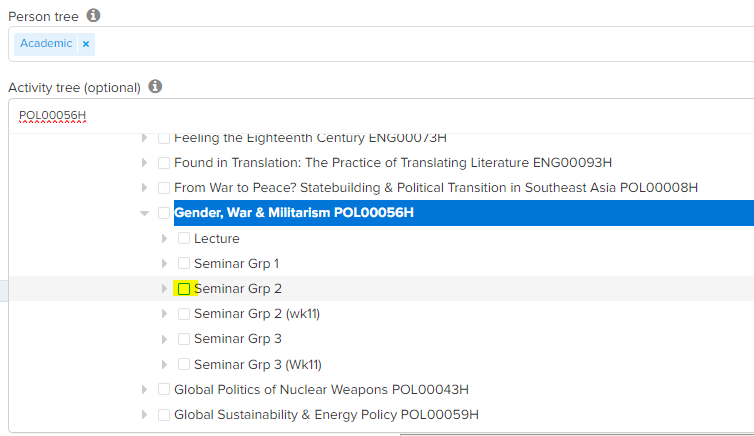This screenshot has width=754, height=436.
Task: Click the Seminar Grp 3 (Wk11) label
Action: [258, 365]
